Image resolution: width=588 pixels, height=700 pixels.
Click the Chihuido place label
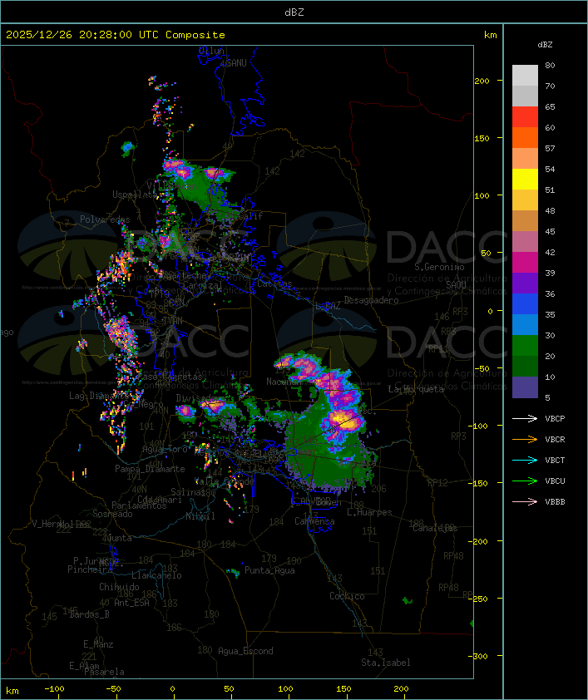click(x=119, y=587)
